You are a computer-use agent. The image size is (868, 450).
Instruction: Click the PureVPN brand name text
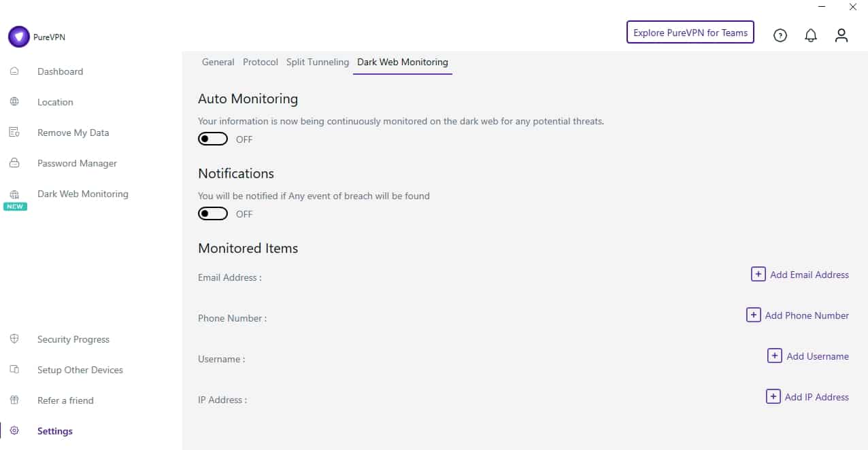49,37
